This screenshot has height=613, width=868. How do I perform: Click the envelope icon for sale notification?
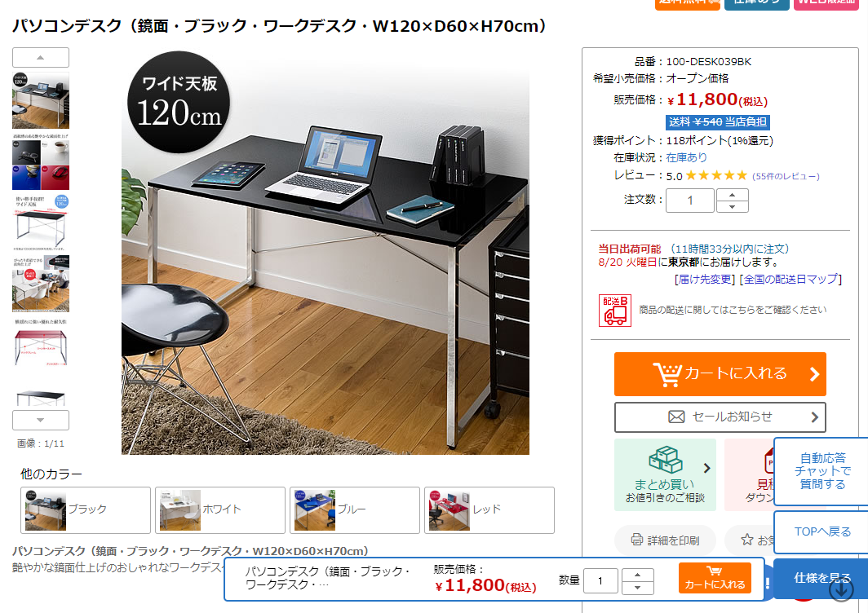coord(676,417)
